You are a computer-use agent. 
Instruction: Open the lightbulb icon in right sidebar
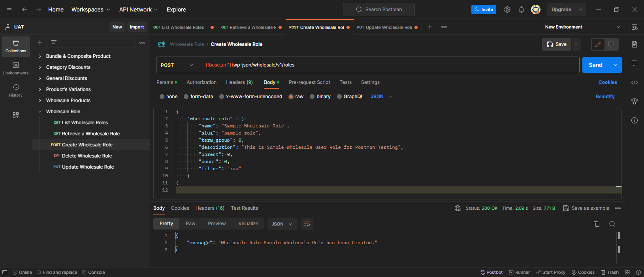(x=635, y=101)
